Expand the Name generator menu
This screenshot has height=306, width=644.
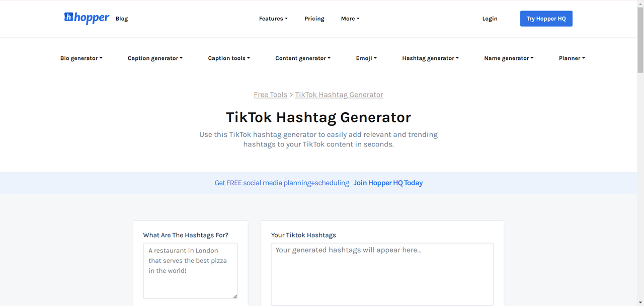[x=509, y=58]
